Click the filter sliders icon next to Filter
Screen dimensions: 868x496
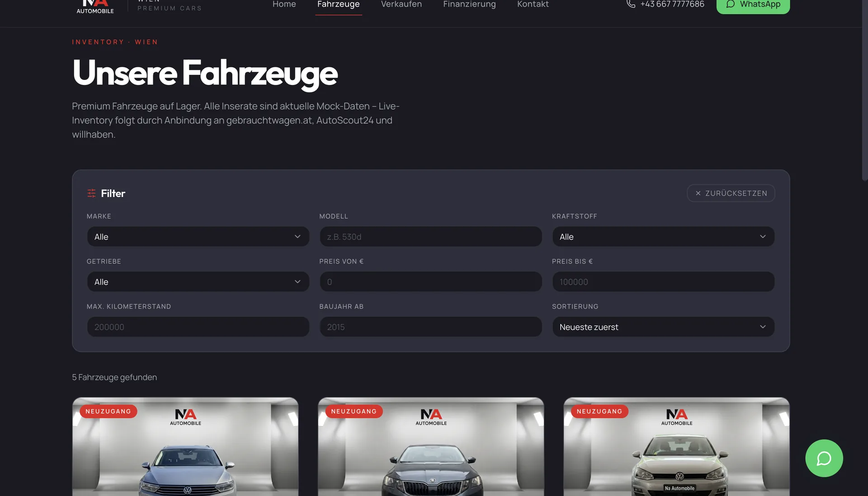(x=91, y=193)
